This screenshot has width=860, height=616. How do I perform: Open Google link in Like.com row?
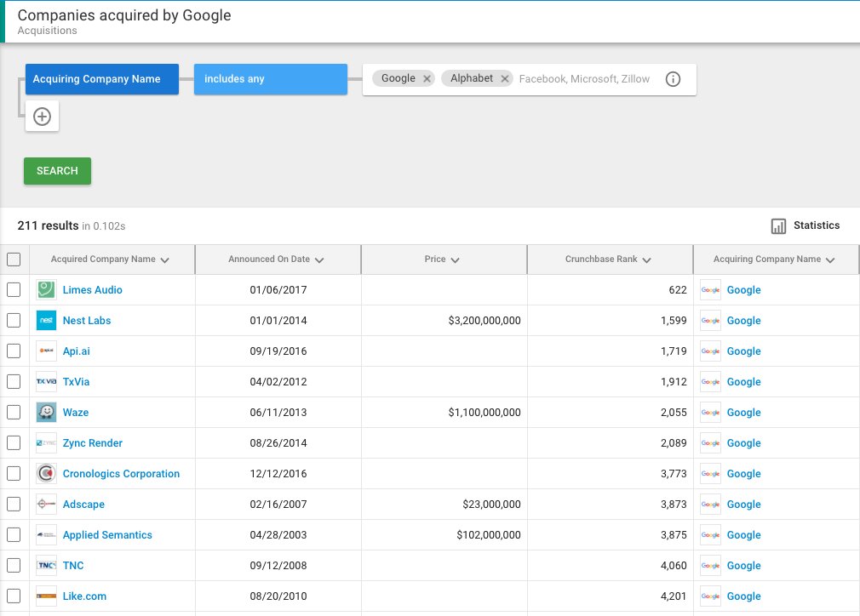[x=743, y=596]
